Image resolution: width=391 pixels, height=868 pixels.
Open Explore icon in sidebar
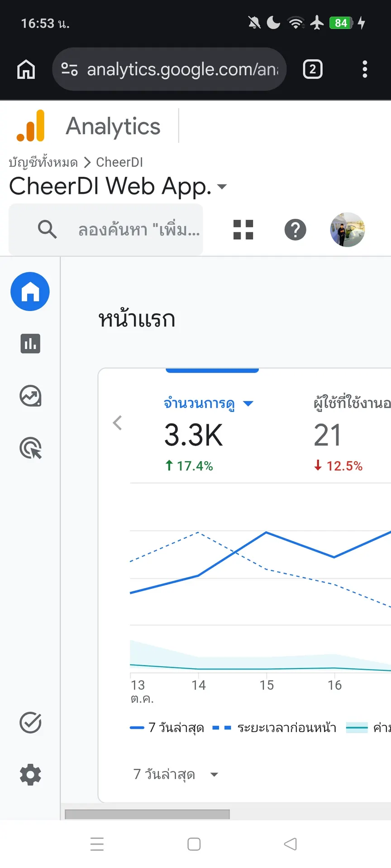click(30, 396)
